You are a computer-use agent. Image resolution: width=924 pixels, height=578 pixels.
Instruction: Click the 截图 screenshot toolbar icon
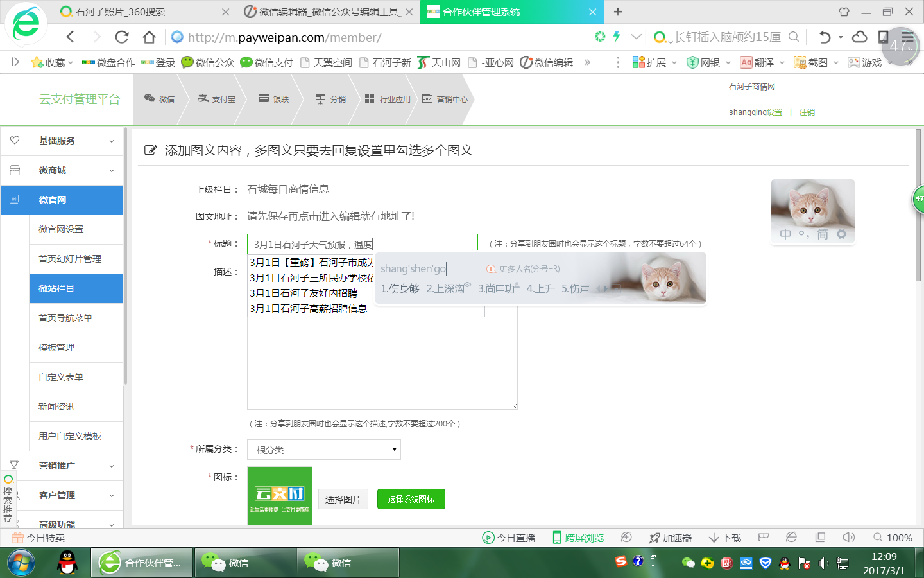(800, 62)
